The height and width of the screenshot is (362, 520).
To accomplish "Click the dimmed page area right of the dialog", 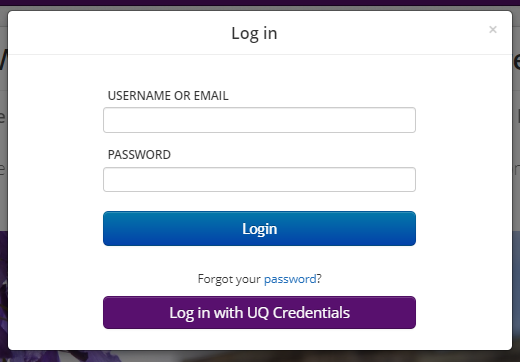I will click(x=516, y=200).
